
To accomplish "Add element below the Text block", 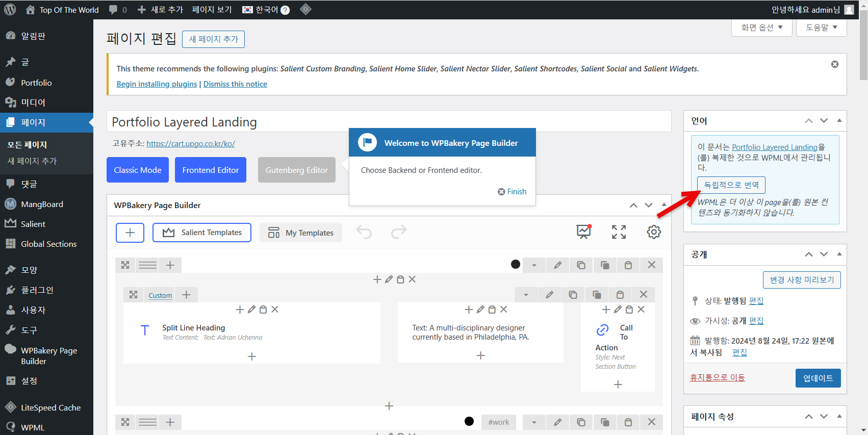I will pos(480,355).
